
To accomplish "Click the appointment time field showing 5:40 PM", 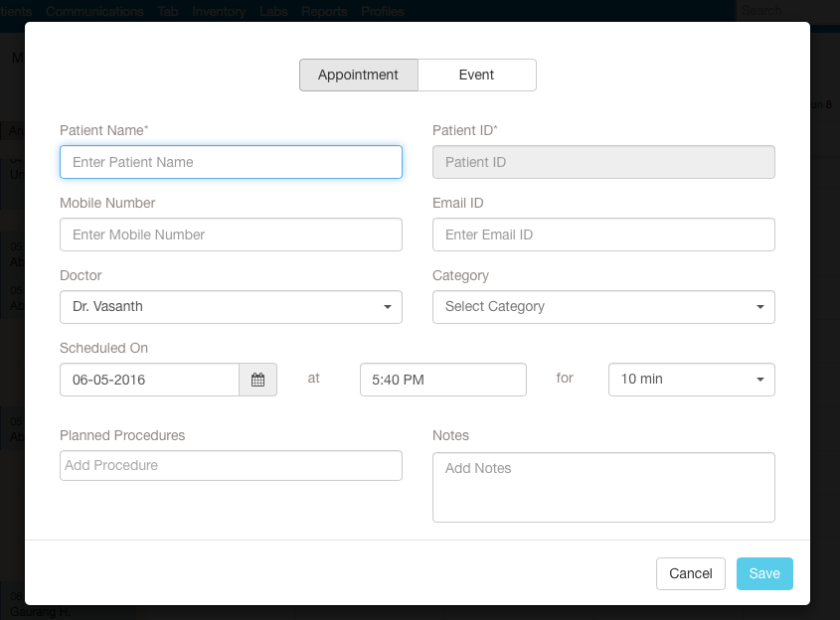I will pos(442,379).
